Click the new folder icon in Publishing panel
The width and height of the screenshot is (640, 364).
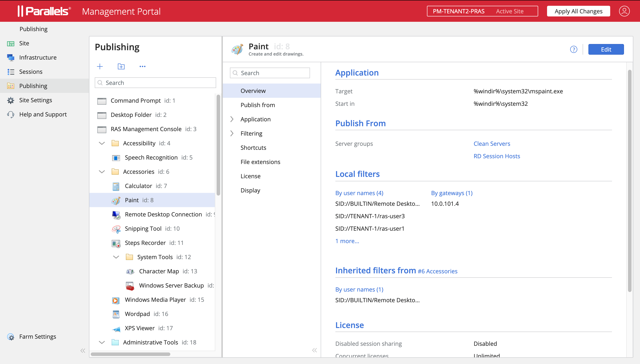click(x=121, y=66)
